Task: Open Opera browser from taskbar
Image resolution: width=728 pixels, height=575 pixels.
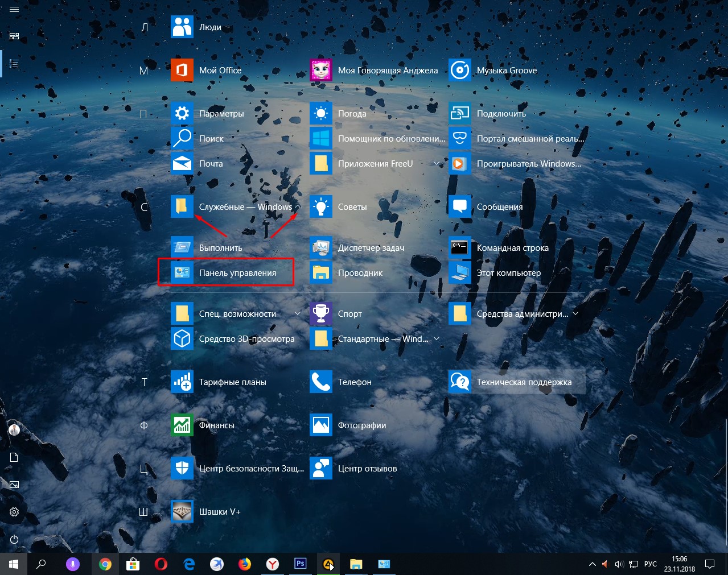Action: pyautogui.click(x=161, y=564)
